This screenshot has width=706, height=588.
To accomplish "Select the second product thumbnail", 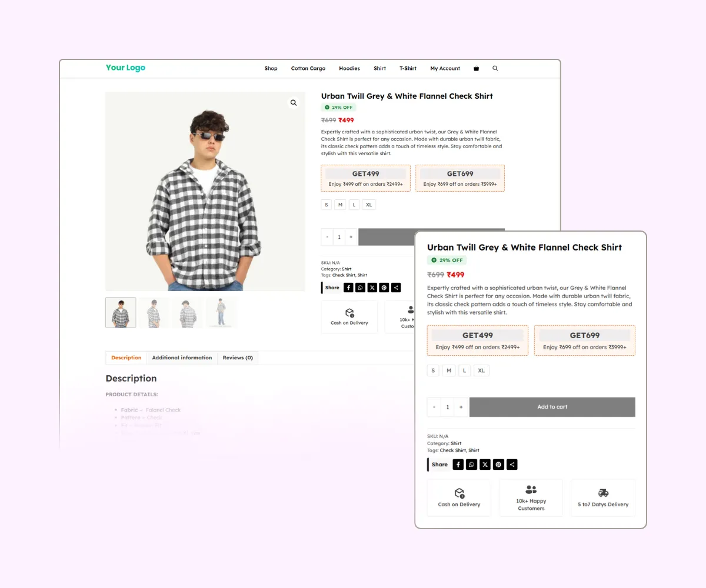I will click(x=154, y=312).
